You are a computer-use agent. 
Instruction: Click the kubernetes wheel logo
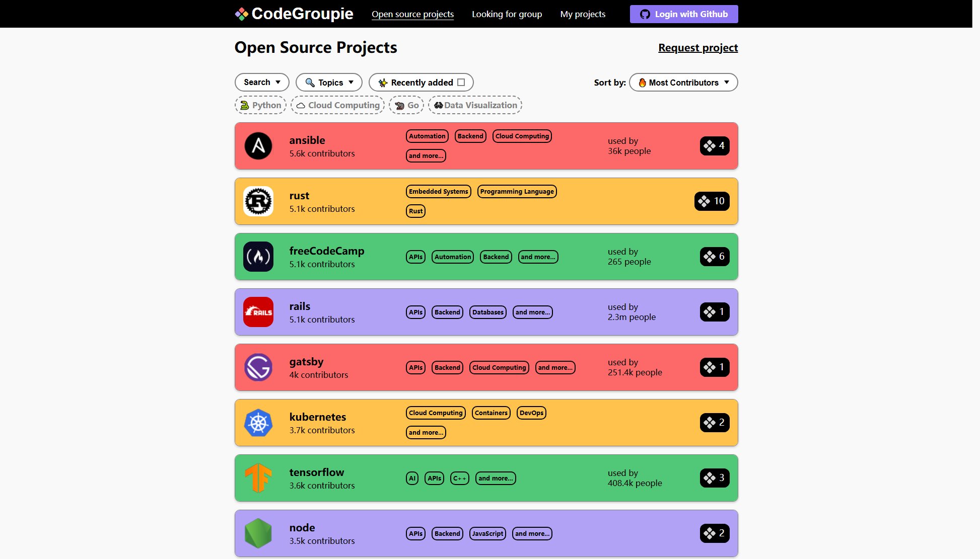coord(258,423)
